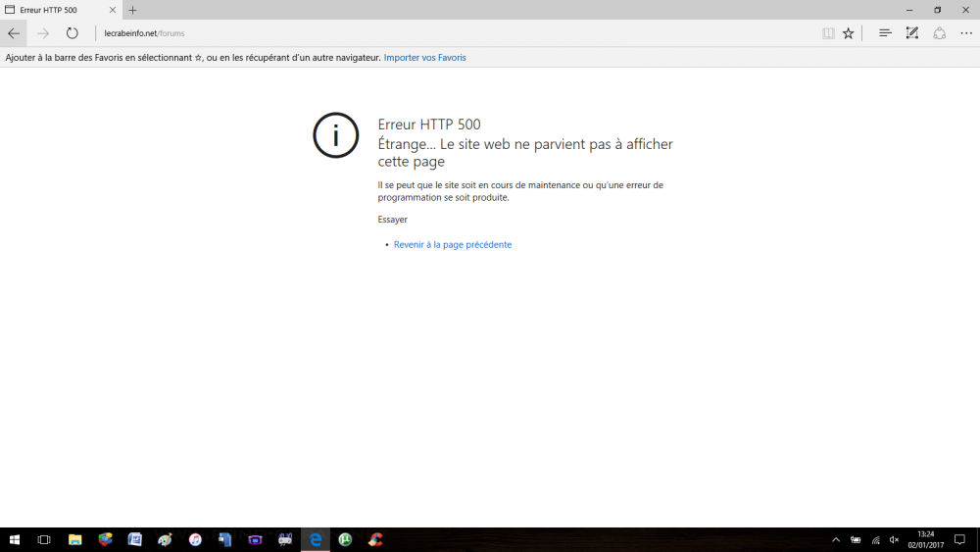Select the Erreur HTTP 500 tab
The height and width of the screenshot is (552, 980).
pos(61,10)
